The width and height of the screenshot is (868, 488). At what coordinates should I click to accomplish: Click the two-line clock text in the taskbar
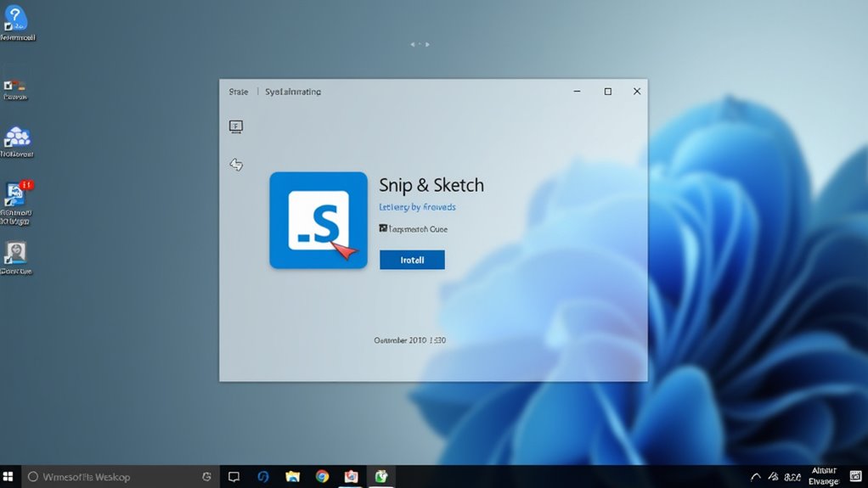824,476
